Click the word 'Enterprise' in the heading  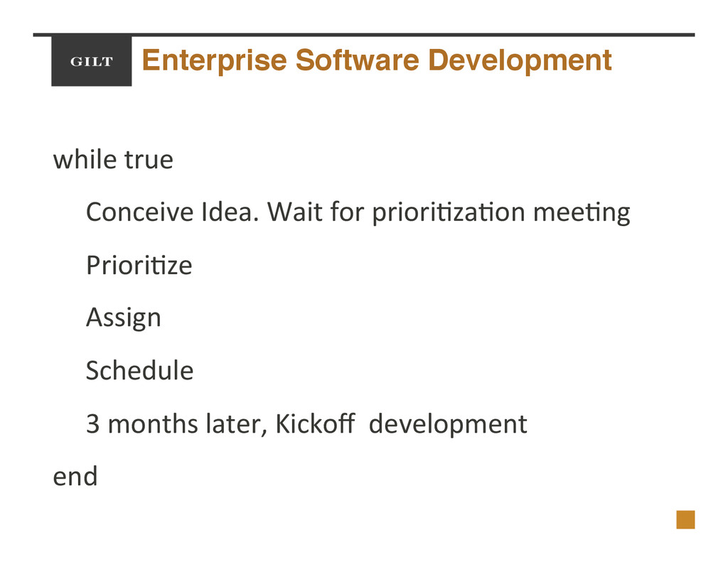pyautogui.click(x=215, y=61)
